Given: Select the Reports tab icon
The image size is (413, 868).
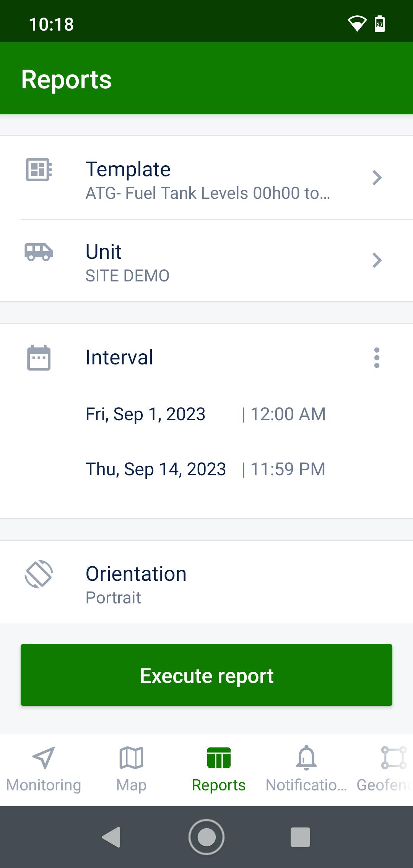Looking at the screenshot, I should coord(219,758).
